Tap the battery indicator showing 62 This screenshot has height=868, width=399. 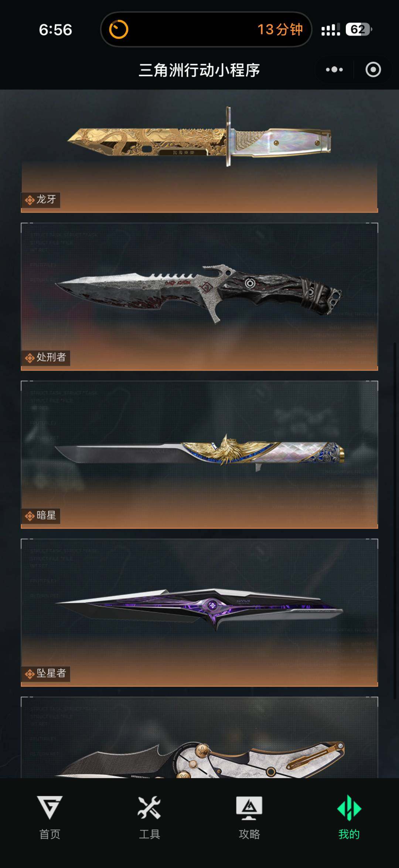[359, 29]
